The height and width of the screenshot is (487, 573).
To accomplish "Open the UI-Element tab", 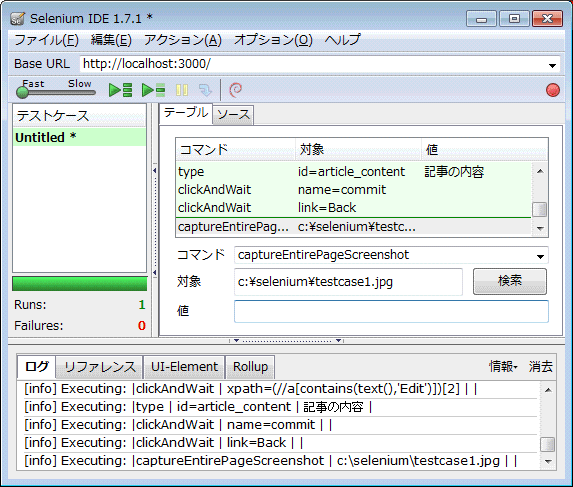I will coord(184,367).
